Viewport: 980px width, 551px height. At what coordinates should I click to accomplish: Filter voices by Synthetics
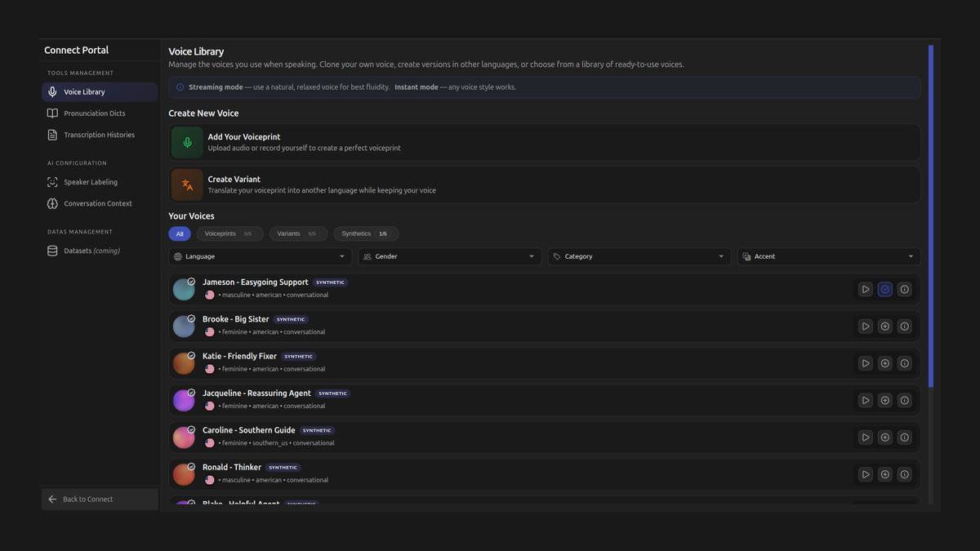point(366,233)
